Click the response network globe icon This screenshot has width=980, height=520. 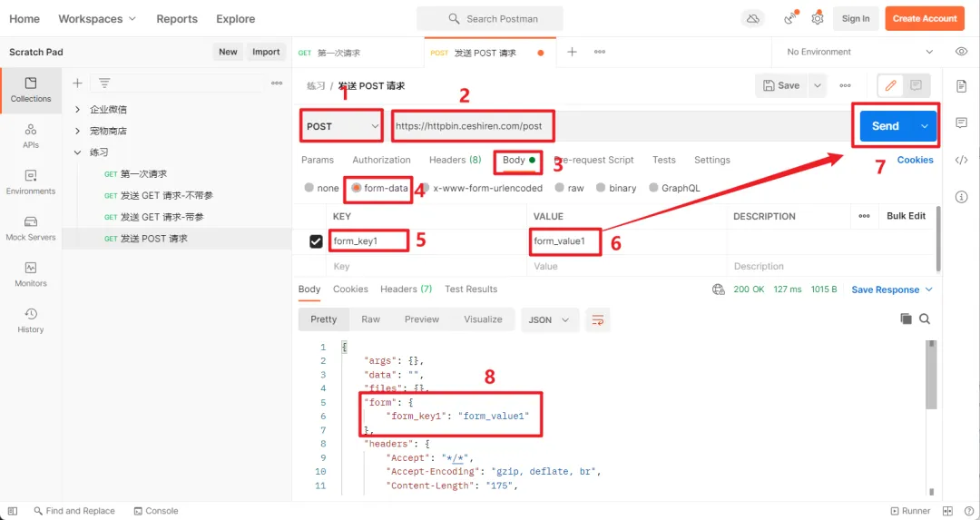[718, 289]
